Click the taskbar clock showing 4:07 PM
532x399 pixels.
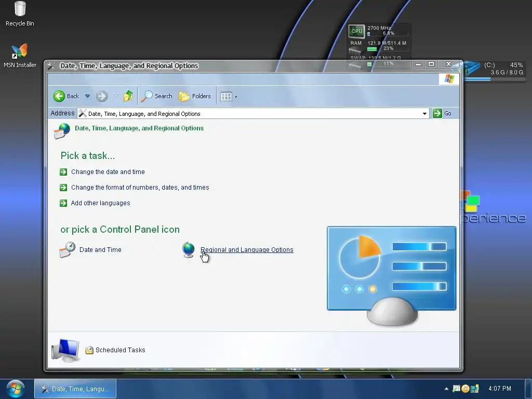coord(500,389)
